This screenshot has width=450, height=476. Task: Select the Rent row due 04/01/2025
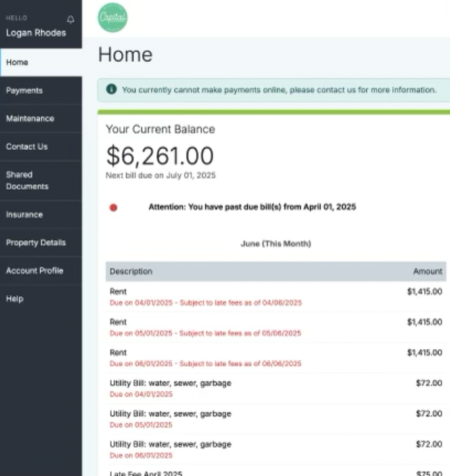pos(275,296)
